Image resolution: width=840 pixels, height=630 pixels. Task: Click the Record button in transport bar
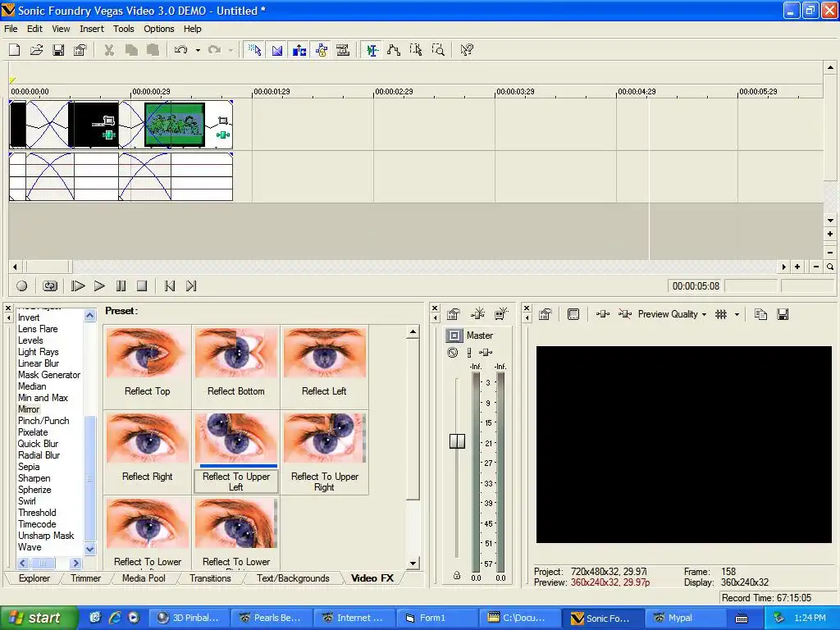21,286
